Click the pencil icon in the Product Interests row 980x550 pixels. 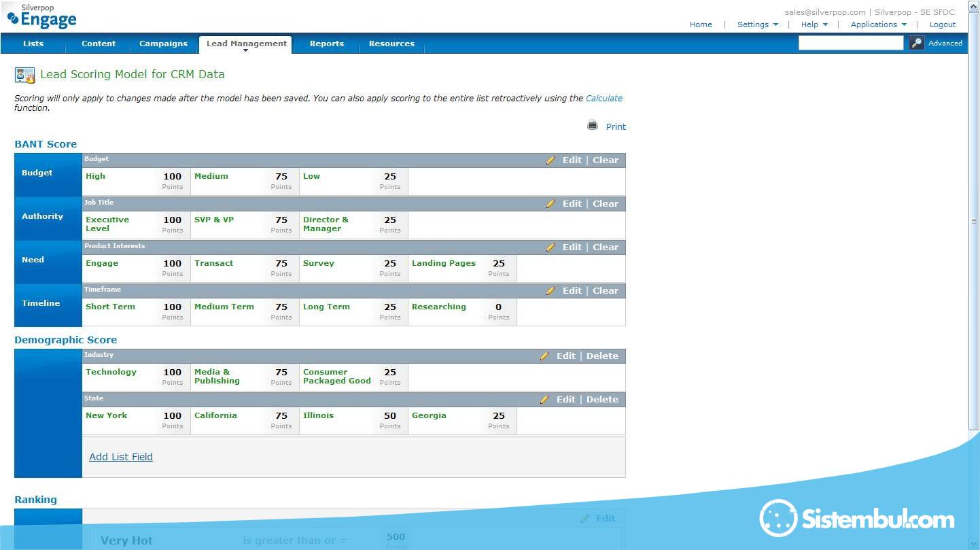[x=550, y=247]
